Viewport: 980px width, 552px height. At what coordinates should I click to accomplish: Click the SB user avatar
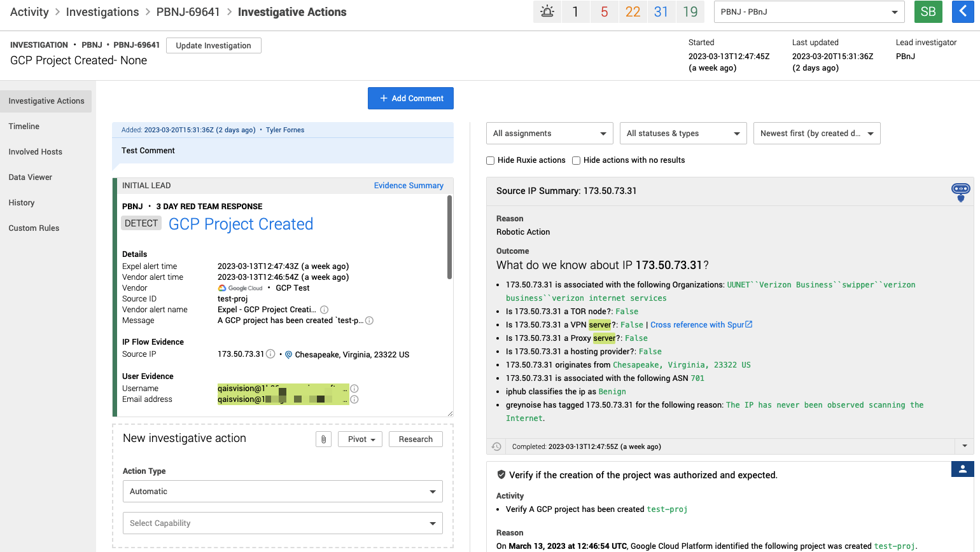pos(928,11)
